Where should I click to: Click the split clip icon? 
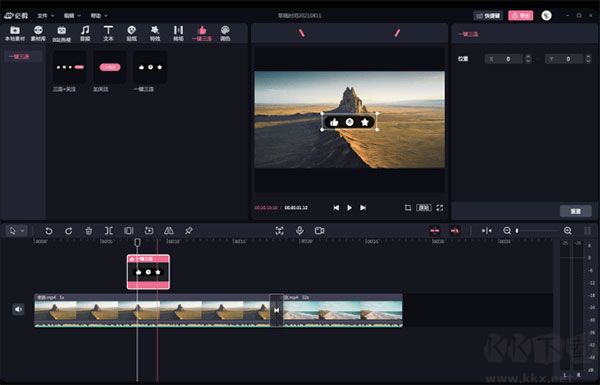[x=109, y=231]
